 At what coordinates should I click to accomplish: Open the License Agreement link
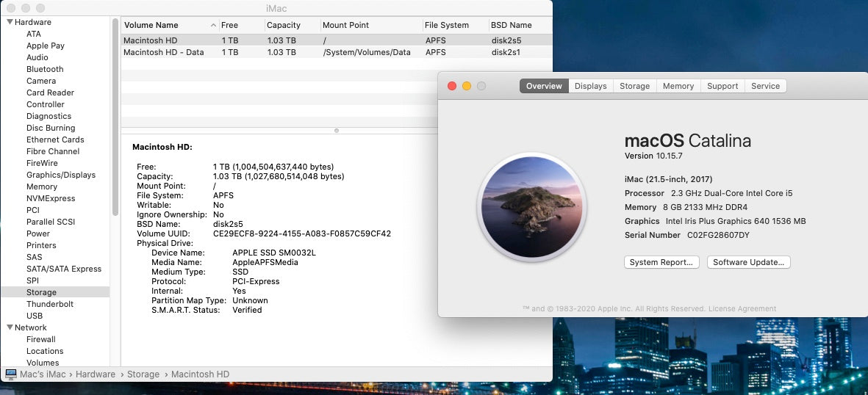(742, 309)
